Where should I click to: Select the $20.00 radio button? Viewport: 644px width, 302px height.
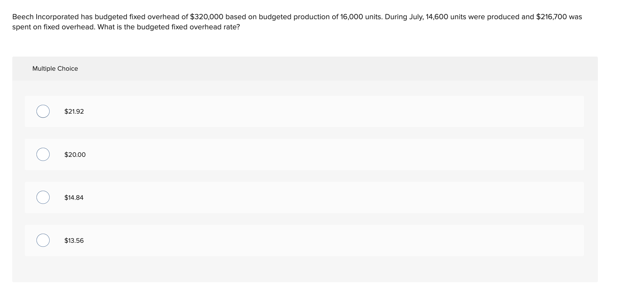(43, 154)
